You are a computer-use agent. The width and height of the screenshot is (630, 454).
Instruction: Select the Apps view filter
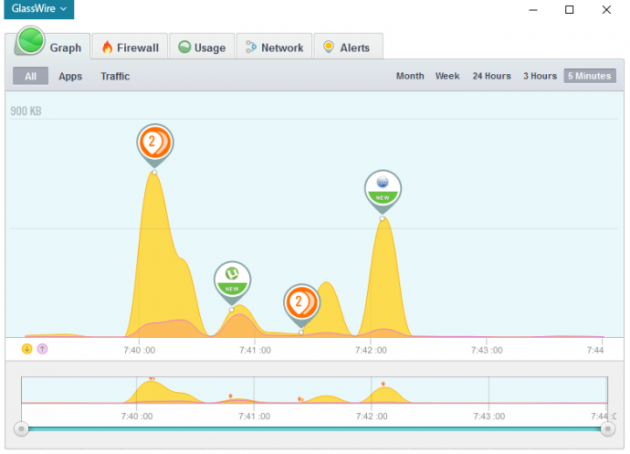[70, 76]
